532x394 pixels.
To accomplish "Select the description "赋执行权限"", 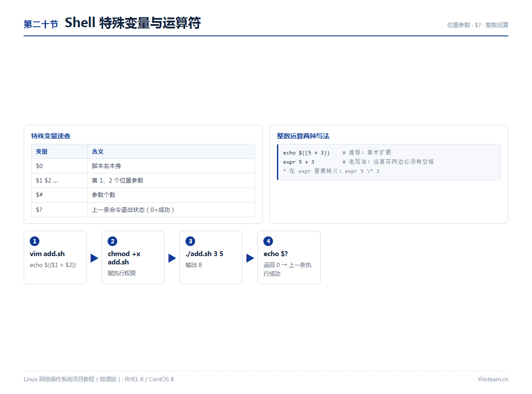I will 122,273.
